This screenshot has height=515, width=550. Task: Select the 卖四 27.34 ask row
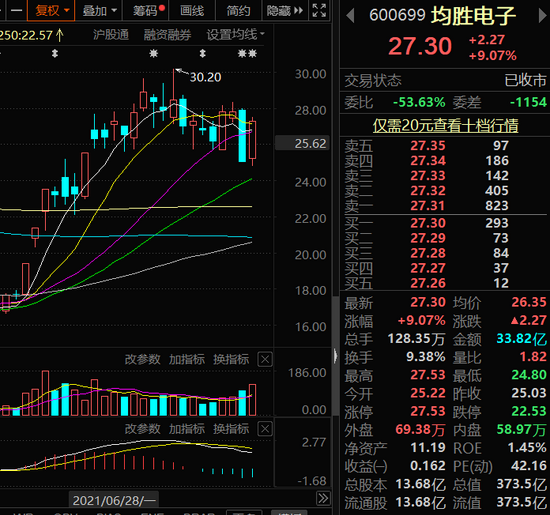pyautogui.click(x=445, y=161)
